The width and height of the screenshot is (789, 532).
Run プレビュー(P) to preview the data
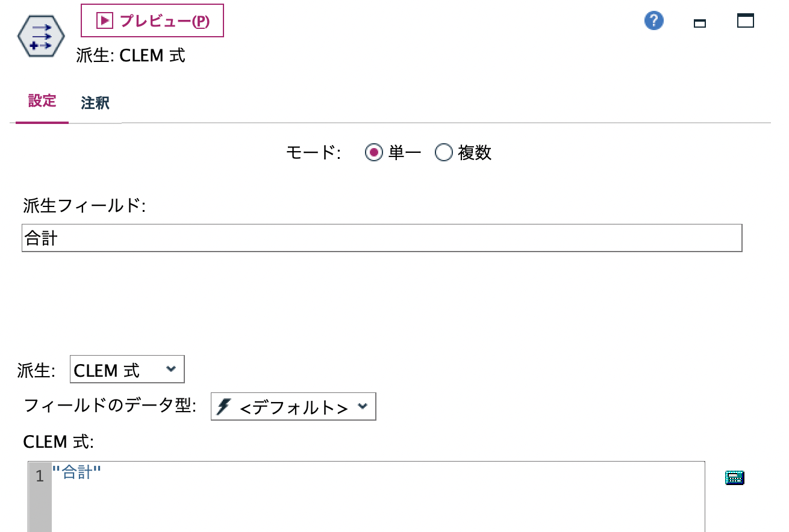(151, 20)
